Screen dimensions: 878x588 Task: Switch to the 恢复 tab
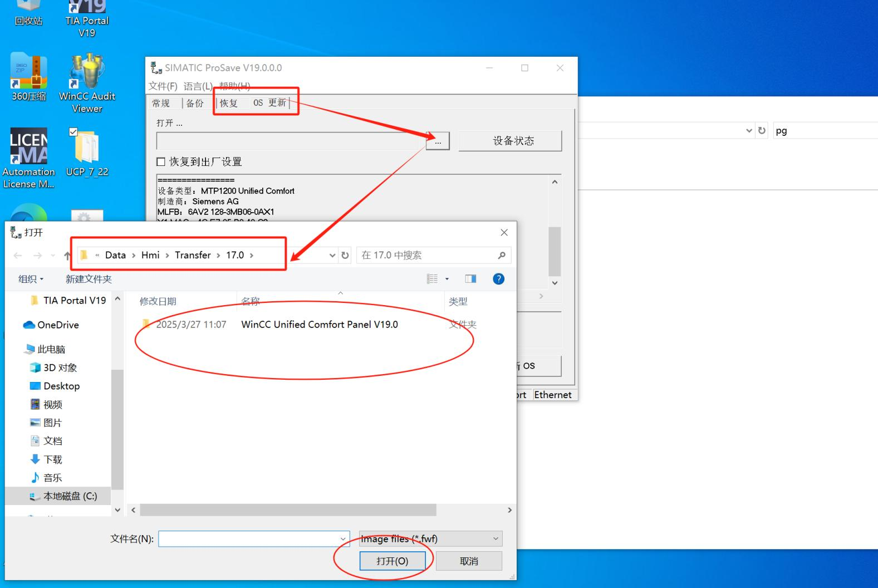pos(229,103)
